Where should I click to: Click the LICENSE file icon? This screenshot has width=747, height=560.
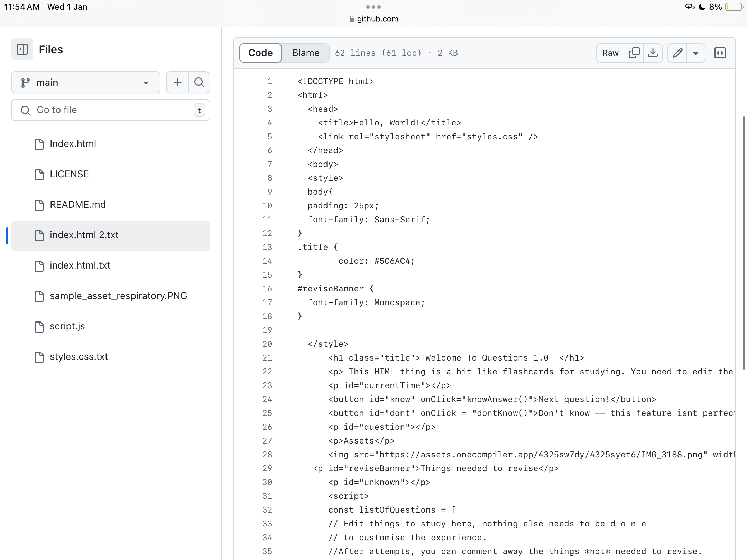pos(39,175)
